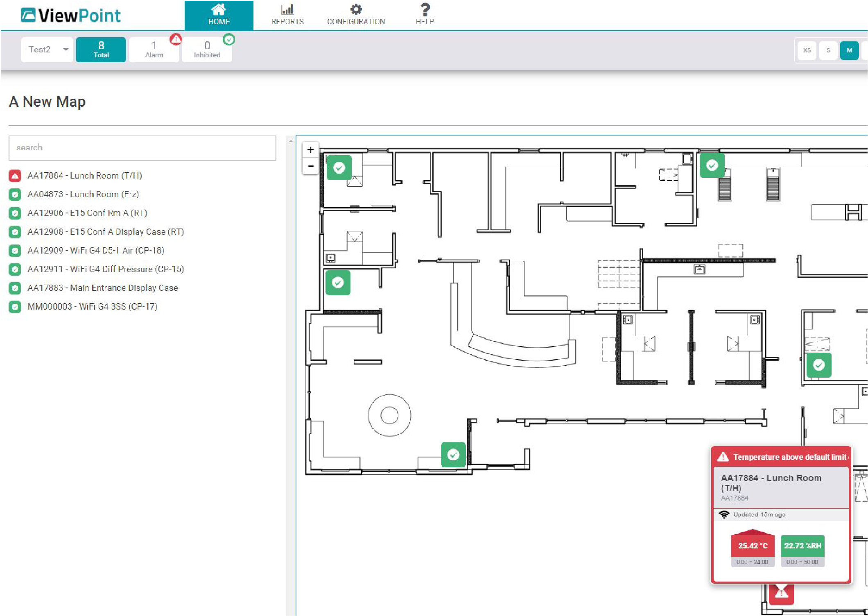Click the Total count button showing 8
Image resolution: width=868 pixels, height=616 pixels.
pos(100,49)
